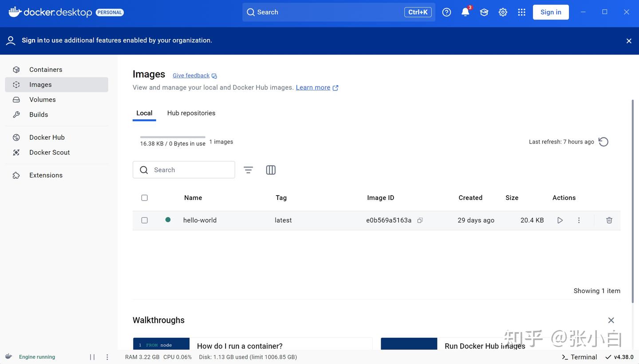Open the Images view
Image resolution: width=639 pixels, height=364 pixels.
[56, 85]
